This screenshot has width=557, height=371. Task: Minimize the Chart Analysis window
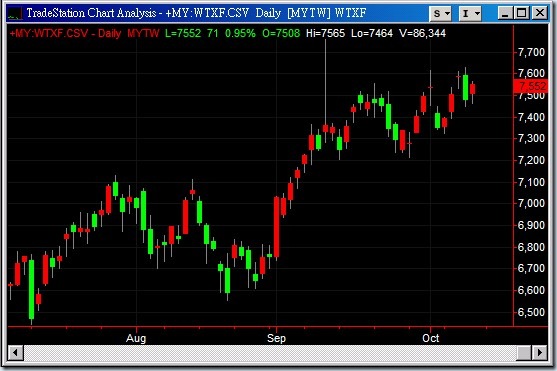tap(505, 14)
